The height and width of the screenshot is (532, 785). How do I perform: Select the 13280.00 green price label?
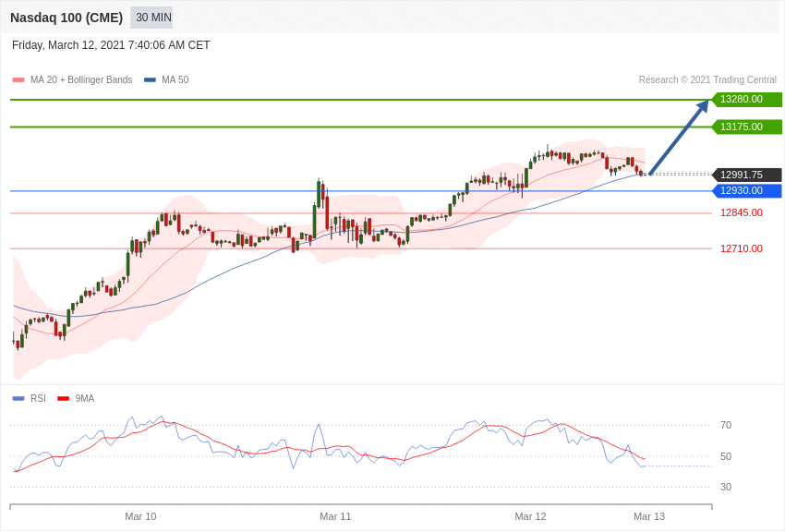pyautogui.click(x=746, y=100)
